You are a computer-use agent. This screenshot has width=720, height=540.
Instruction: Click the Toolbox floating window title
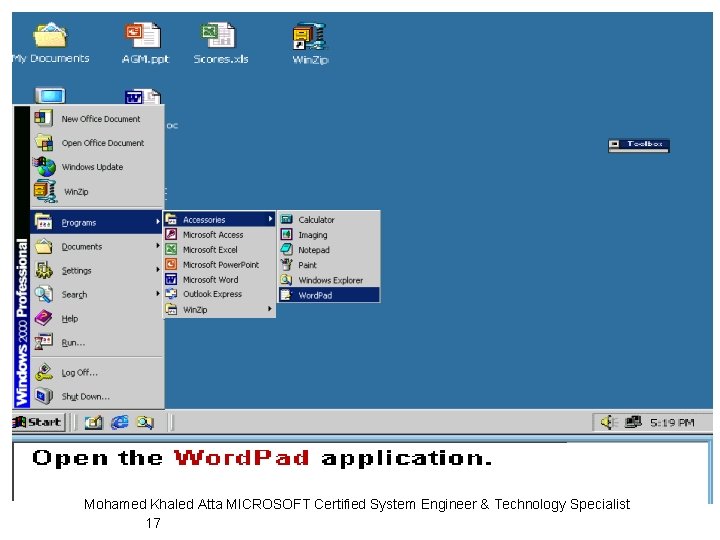(645, 144)
